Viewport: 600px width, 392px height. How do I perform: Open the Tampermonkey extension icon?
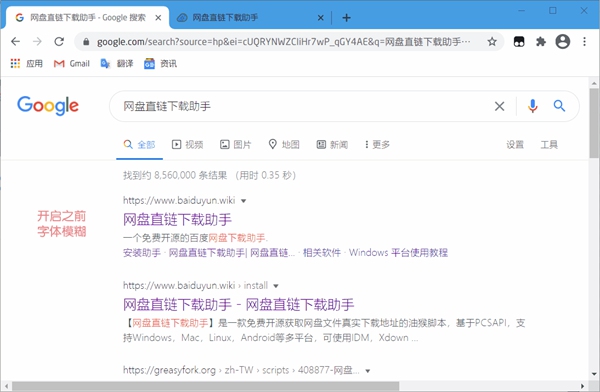click(x=519, y=41)
